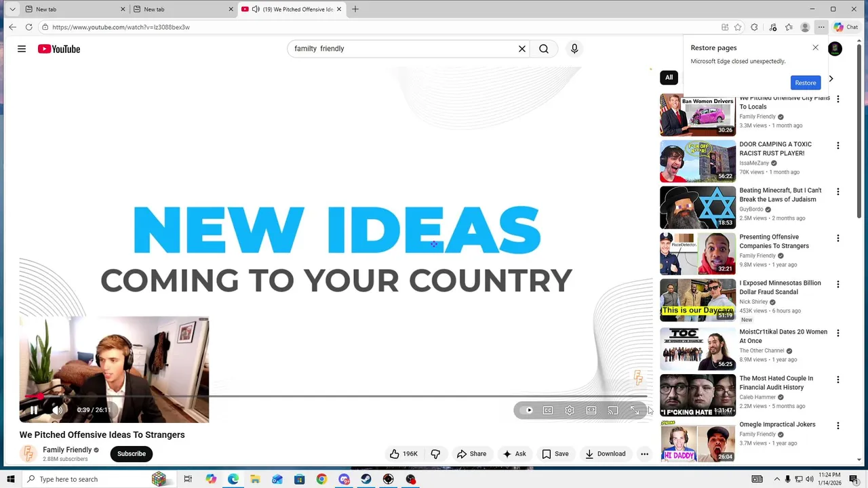Click the Family Friendly channel avatar
Screen dimensions: 868x488
(x=28, y=454)
